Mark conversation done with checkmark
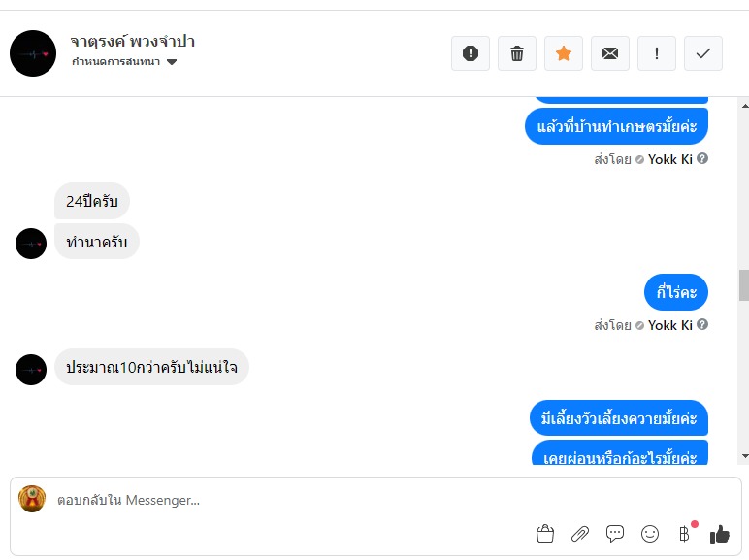749x560 pixels. coord(703,53)
